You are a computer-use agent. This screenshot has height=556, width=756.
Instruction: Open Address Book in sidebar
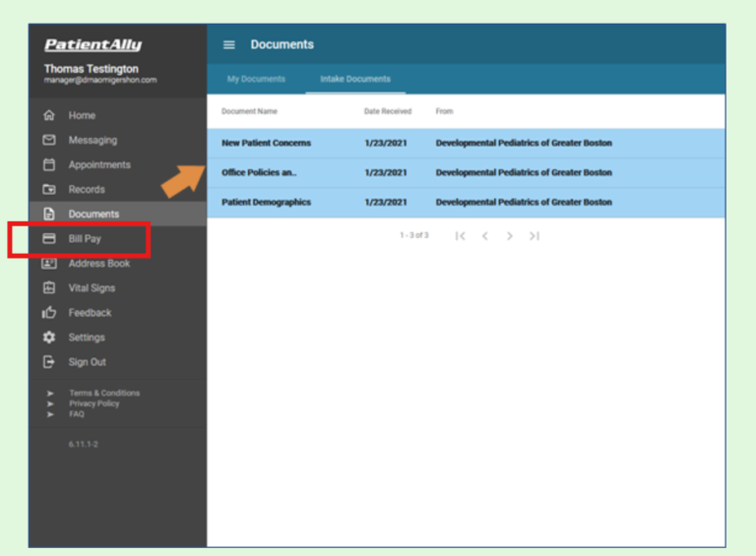tap(118, 263)
